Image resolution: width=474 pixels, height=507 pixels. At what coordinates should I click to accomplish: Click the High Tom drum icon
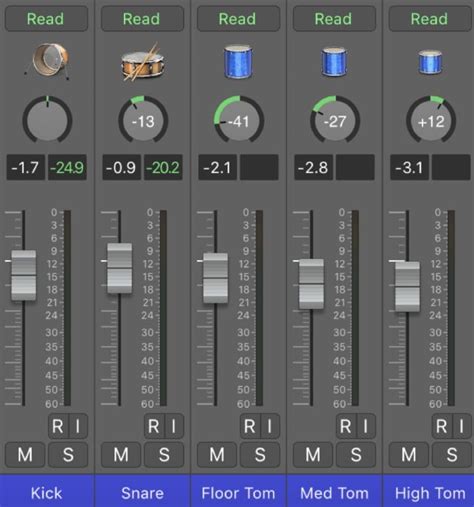[x=430, y=62]
